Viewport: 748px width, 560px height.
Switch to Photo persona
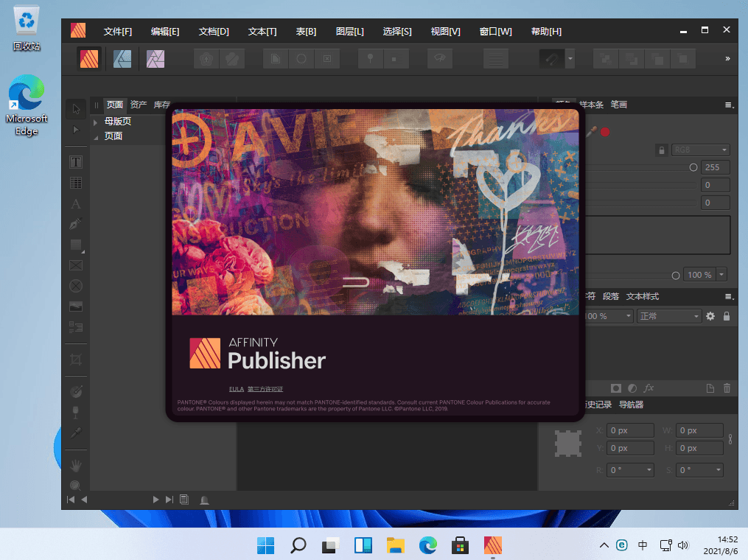click(155, 59)
